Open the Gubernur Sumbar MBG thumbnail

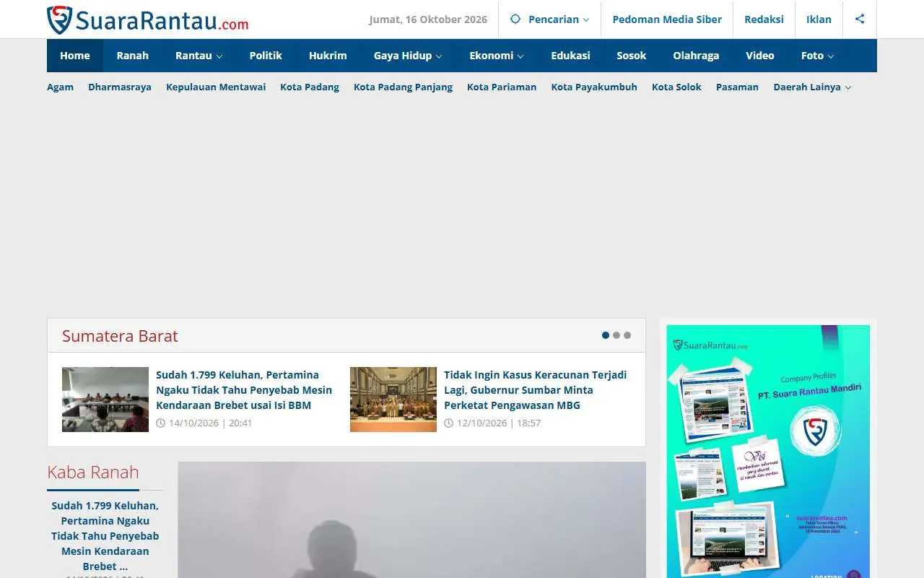pyautogui.click(x=393, y=400)
